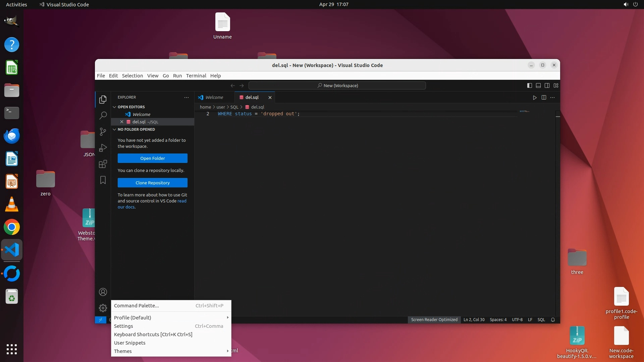Open the Run and Debug view
Image resolution: width=644 pixels, height=362 pixels.
point(103,148)
